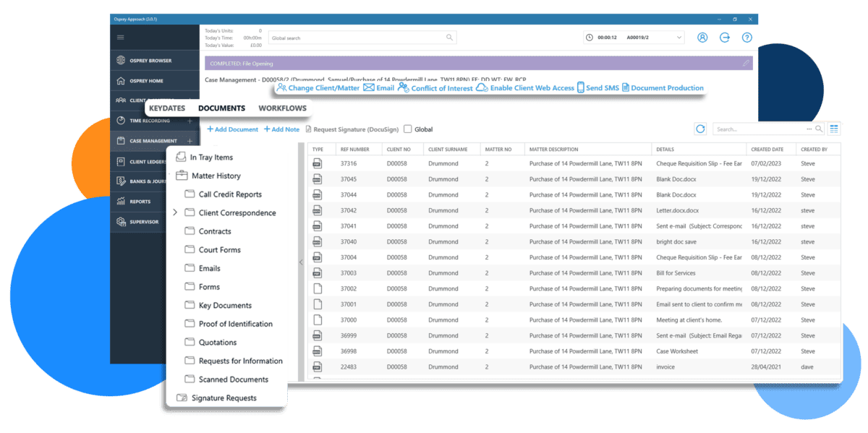Click Add Document
This screenshot has height=433, width=868.
232,129
